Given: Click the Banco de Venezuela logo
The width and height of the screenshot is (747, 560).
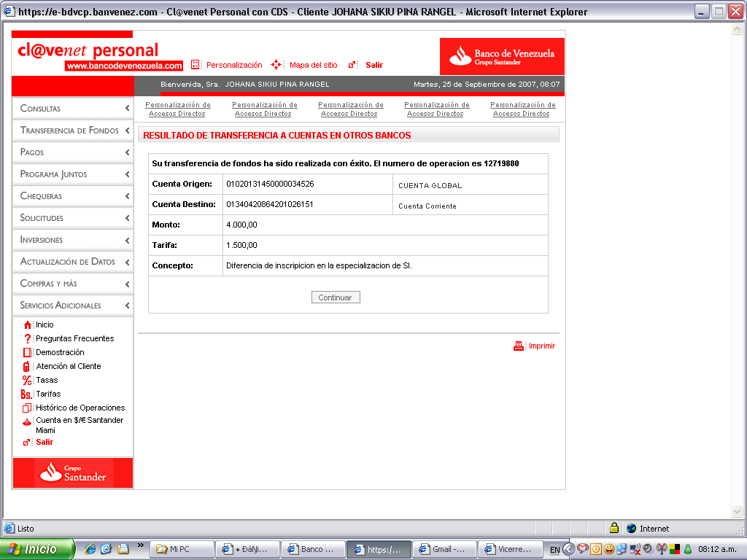Looking at the screenshot, I should [x=502, y=56].
